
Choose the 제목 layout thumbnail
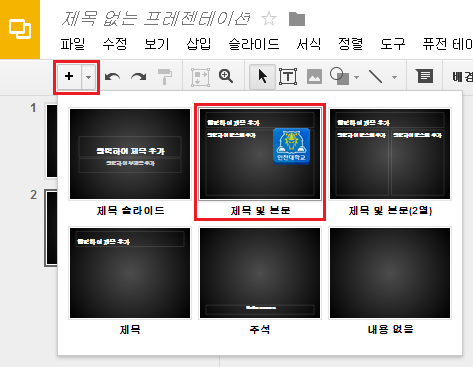(130, 273)
